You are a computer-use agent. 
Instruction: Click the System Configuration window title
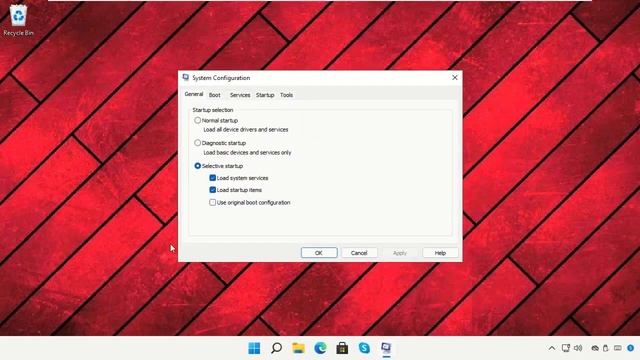coord(221,78)
